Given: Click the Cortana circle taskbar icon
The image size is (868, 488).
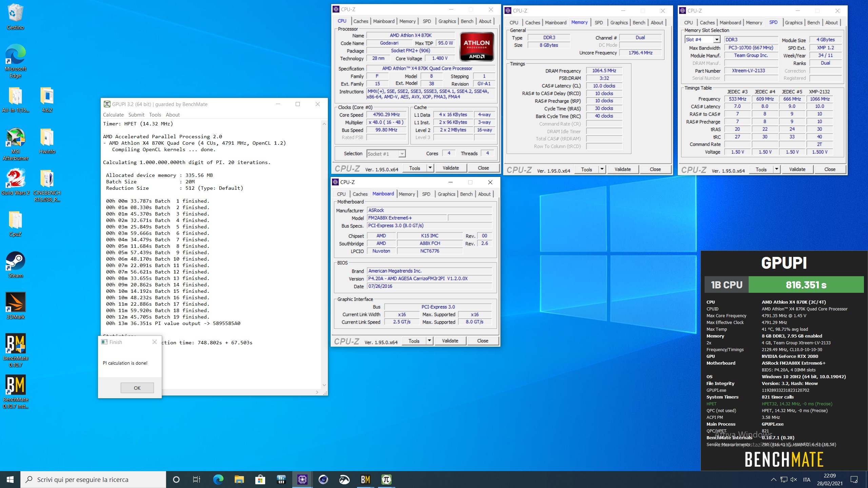Looking at the screenshot, I should click(x=176, y=480).
